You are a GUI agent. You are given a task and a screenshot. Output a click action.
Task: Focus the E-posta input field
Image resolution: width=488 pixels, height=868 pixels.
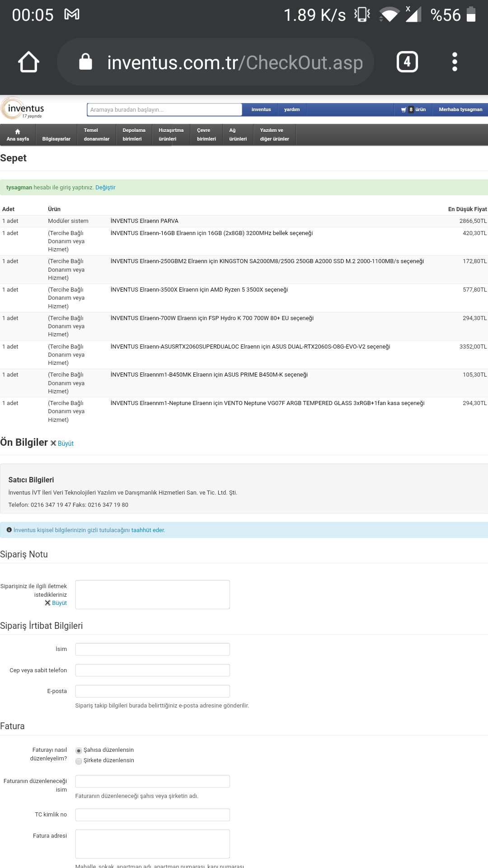(153, 691)
